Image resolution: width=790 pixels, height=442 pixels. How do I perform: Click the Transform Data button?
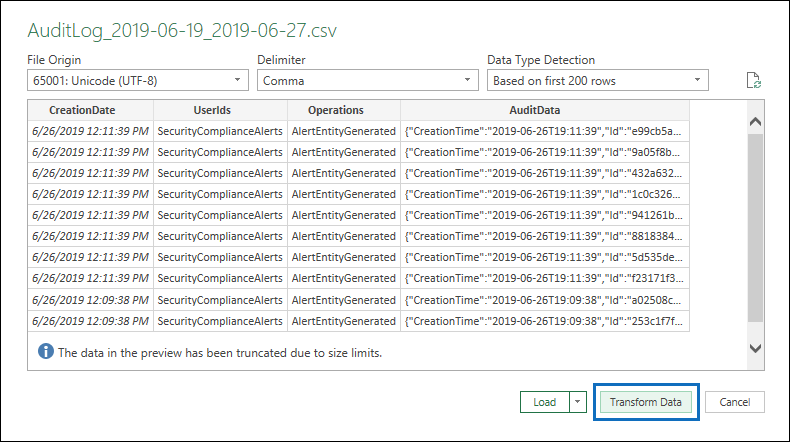[645, 402]
